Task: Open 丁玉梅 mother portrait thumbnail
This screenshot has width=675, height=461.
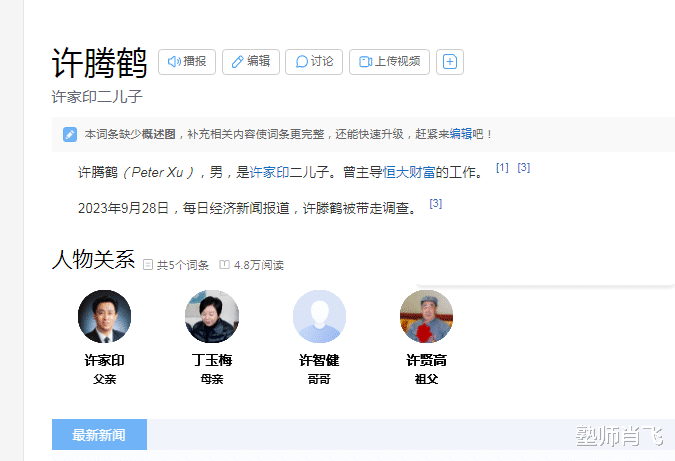Action: 212,316
